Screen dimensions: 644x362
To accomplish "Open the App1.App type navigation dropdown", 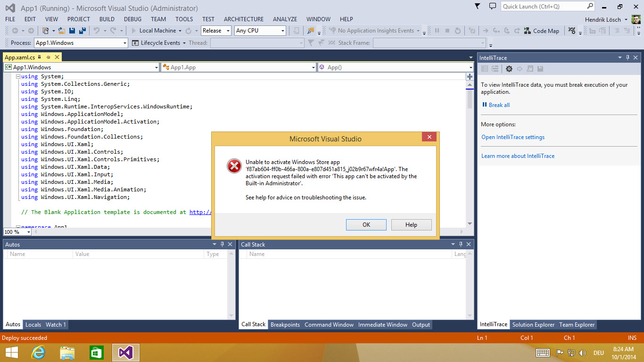I will [x=239, y=67].
